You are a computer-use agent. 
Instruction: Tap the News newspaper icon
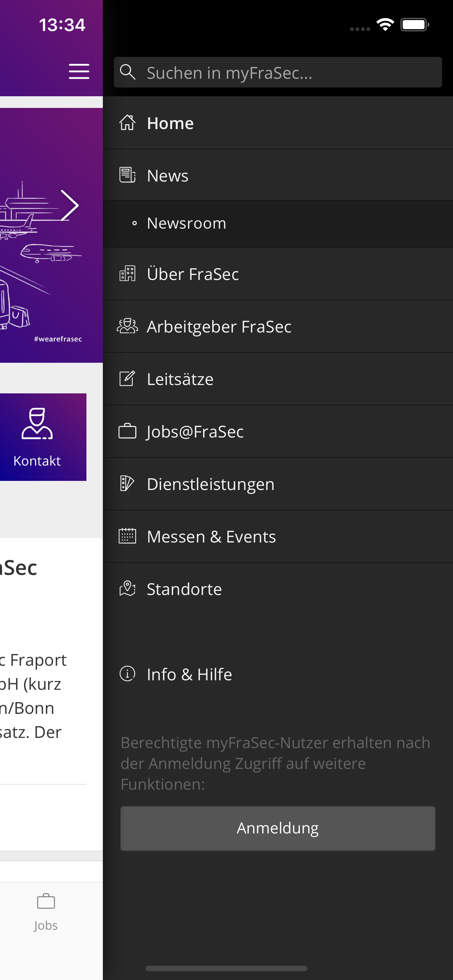click(x=127, y=175)
